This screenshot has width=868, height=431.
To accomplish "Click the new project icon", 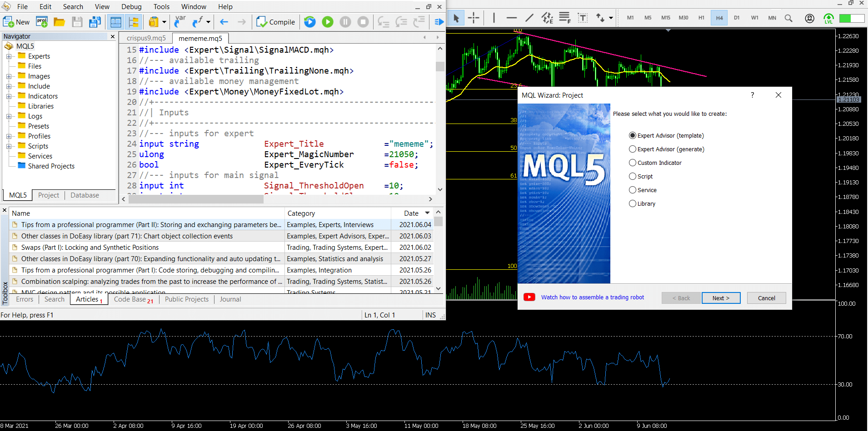I will [42, 22].
